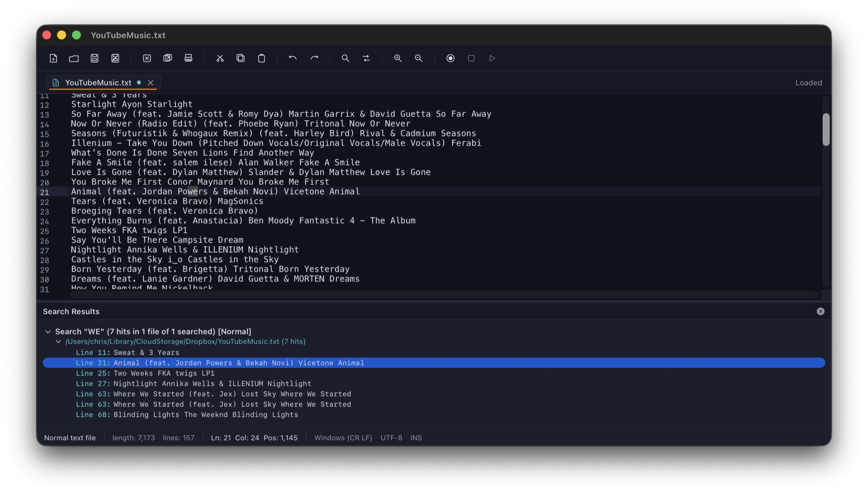The image size is (868, 494).
Task: Open a file with the folder icon
Action: [x=74, y=58]
